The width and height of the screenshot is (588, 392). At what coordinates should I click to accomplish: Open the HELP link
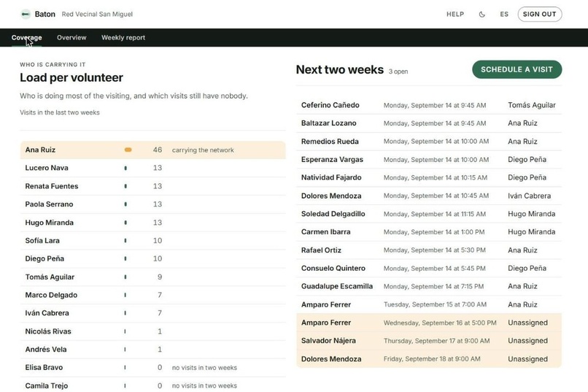pos(455,15)
